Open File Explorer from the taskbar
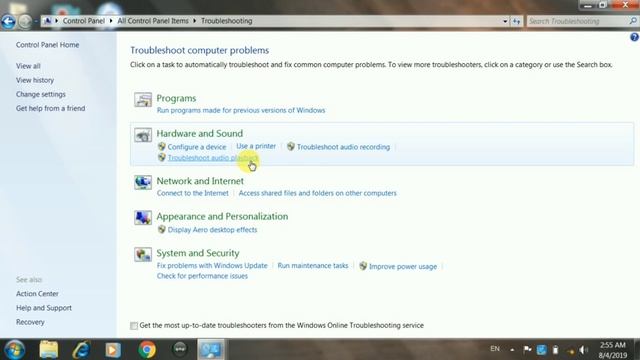The image size is (640, 360). [x=49, y=350]
